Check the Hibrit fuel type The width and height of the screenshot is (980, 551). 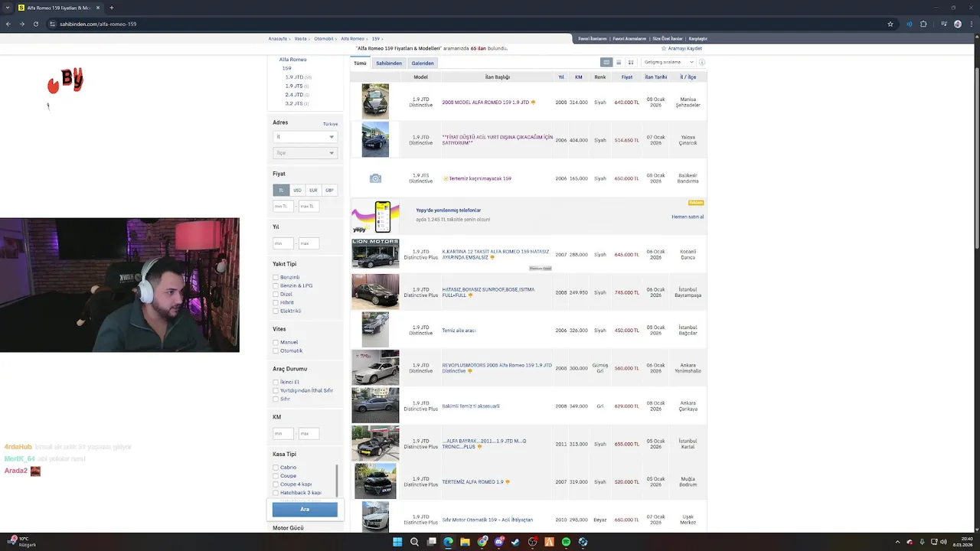click(x=276, y=302)
